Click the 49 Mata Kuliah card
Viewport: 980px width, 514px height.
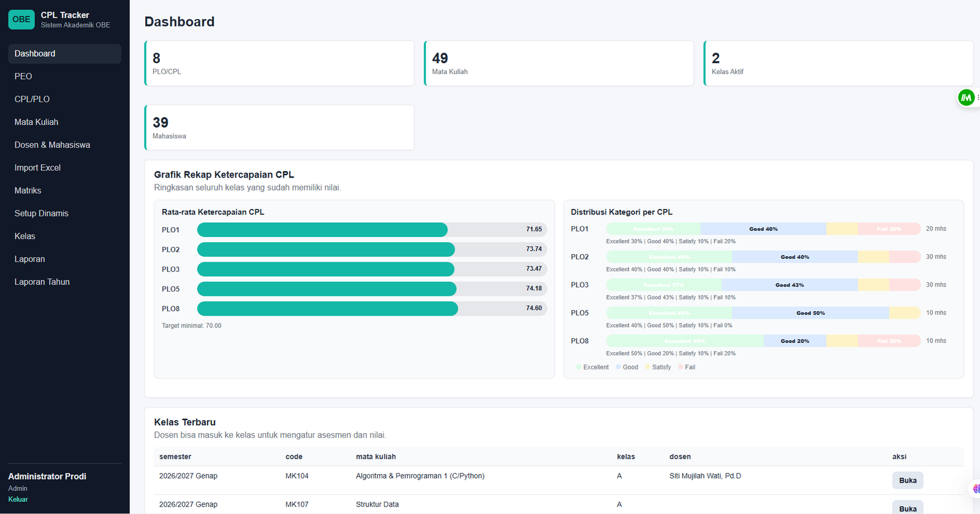click(559, 63)
